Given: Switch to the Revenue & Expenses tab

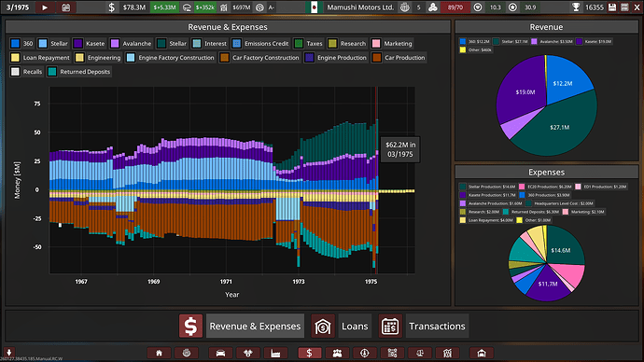Looking at the screenshot, I should [255, 326].
